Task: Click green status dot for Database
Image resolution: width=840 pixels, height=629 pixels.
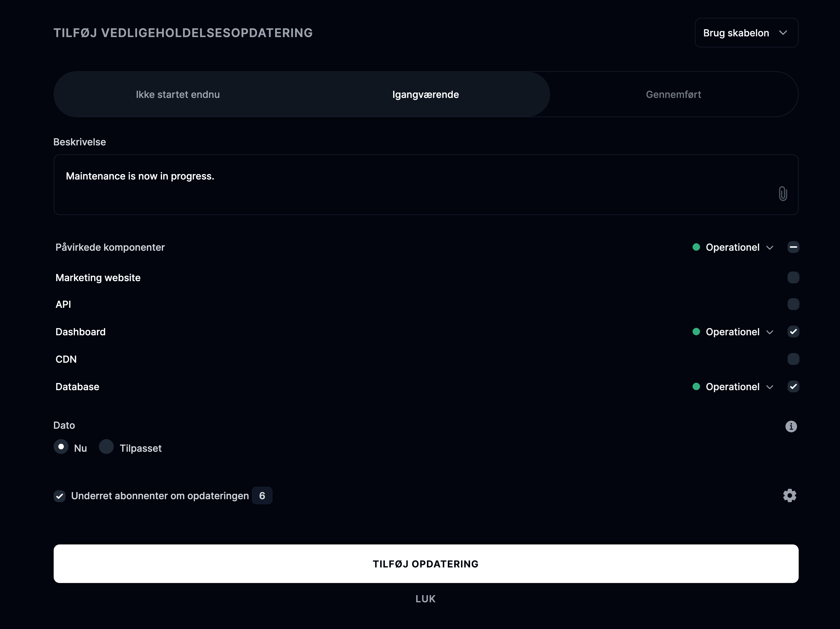Action: click(696, 386)
